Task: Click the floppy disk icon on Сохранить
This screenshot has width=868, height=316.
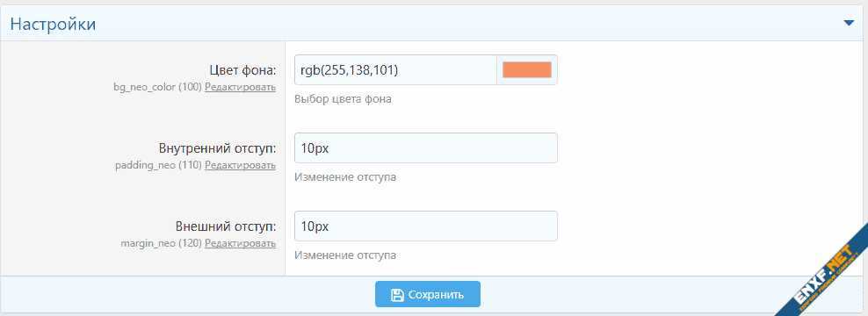Action: coord(397,294)
